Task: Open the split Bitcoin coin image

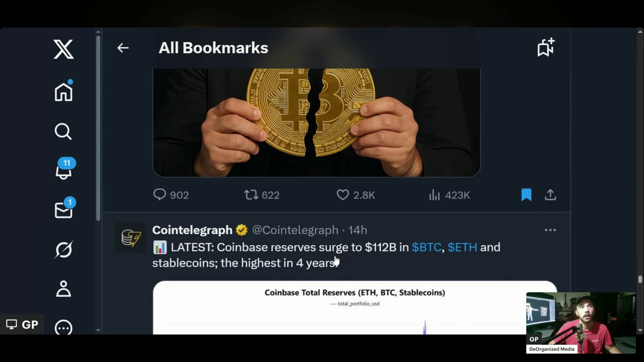Action: pos(316,123)
